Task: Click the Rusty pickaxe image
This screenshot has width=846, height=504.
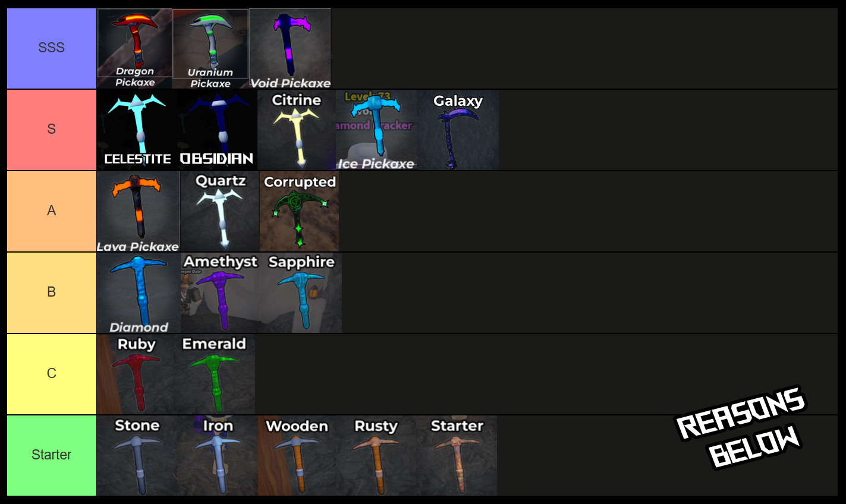Action: click(376, 456)
